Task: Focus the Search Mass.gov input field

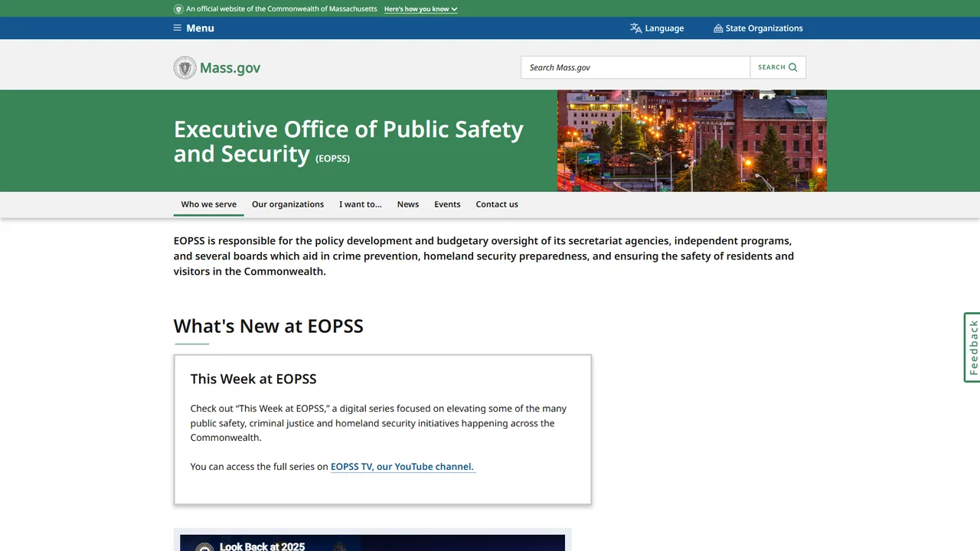Action: [635, 67]
